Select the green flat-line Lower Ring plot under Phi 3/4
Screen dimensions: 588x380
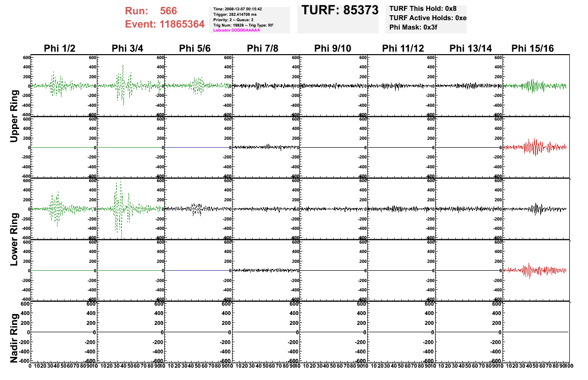131,270
